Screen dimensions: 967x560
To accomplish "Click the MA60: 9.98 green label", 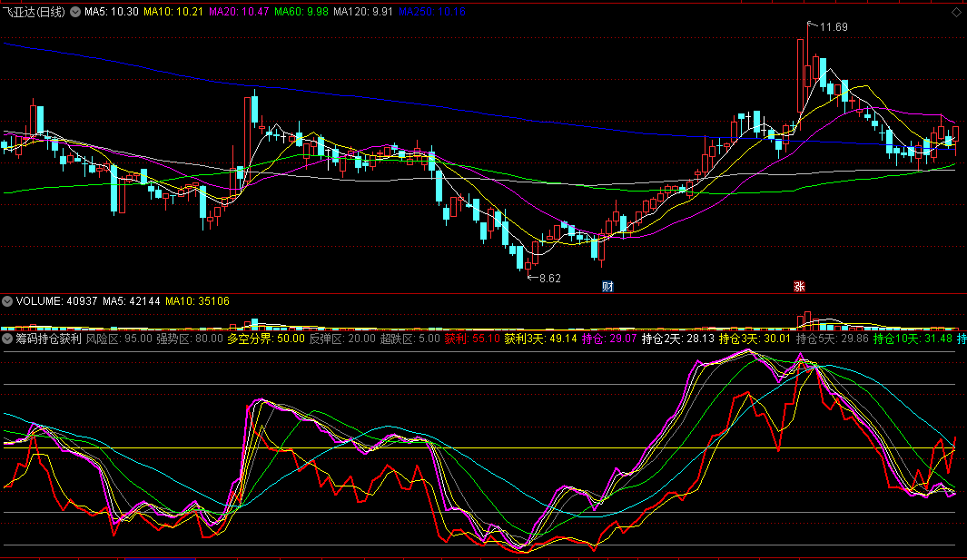I will [301, 12].
